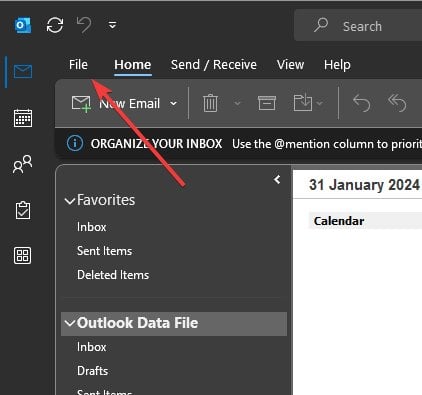Click the New Email button
Viewport: 422px width, 395px height.
pos(116,104)
